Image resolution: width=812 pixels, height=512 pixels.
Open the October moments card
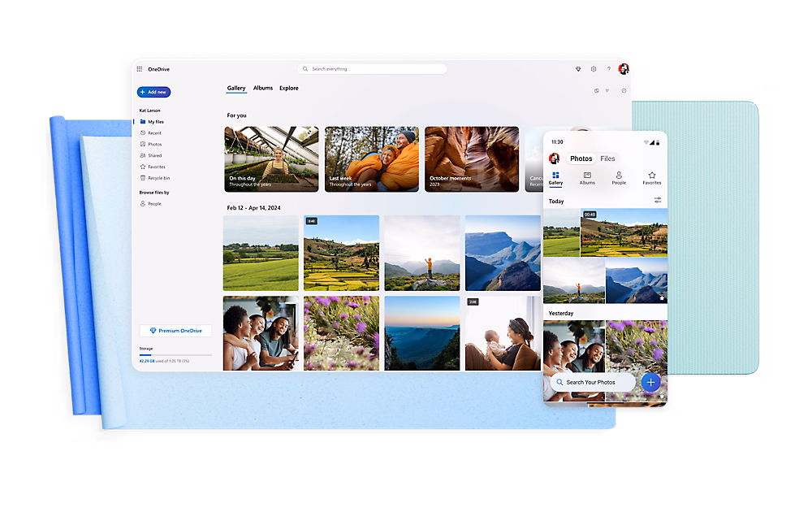(x=472, y=159)
